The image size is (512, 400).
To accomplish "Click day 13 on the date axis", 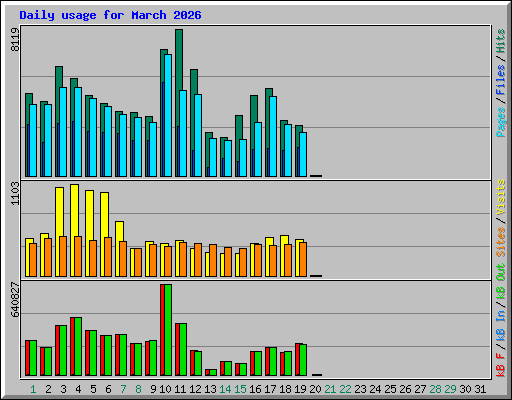I will pyautogui.click(x=210, y=389).
